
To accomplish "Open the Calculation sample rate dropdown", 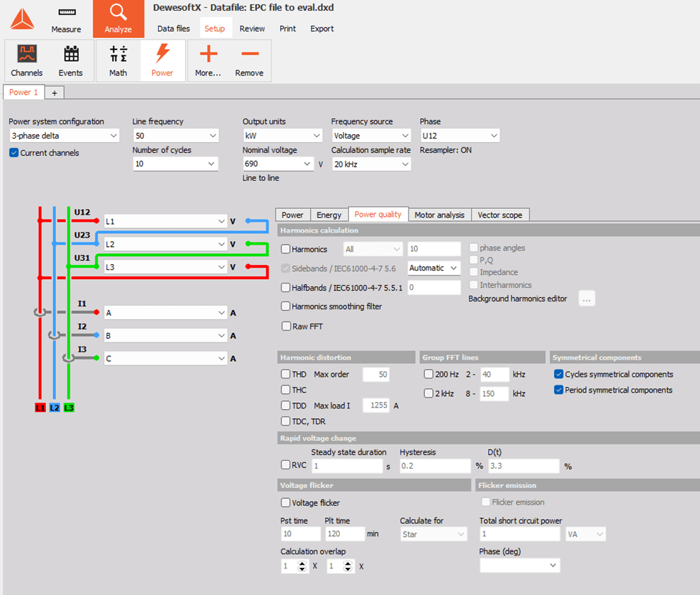I will point(370,164).
